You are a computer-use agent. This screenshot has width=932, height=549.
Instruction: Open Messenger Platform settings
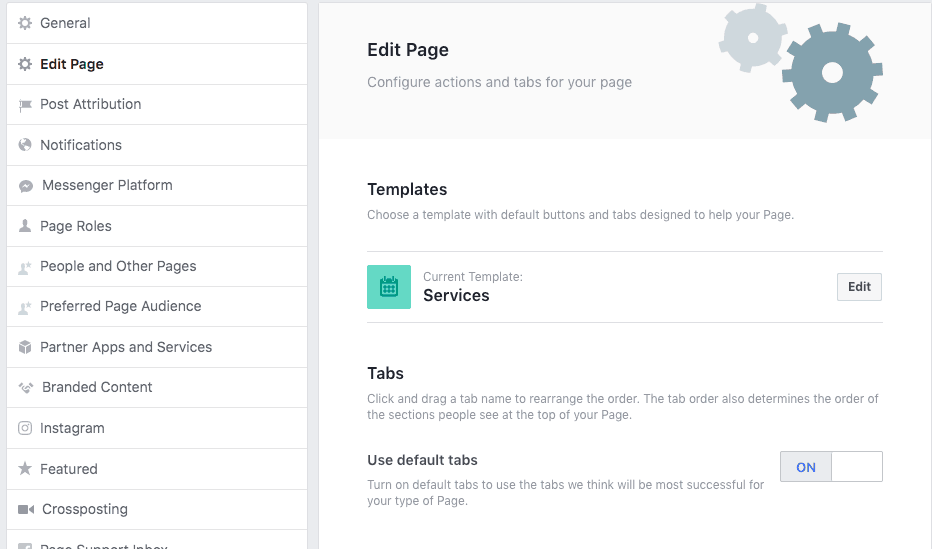pos(157,185)
